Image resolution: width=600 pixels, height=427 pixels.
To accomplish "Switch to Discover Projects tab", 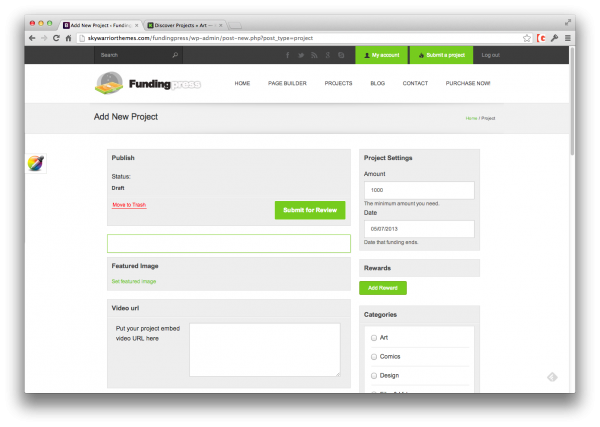I will 184,25.
